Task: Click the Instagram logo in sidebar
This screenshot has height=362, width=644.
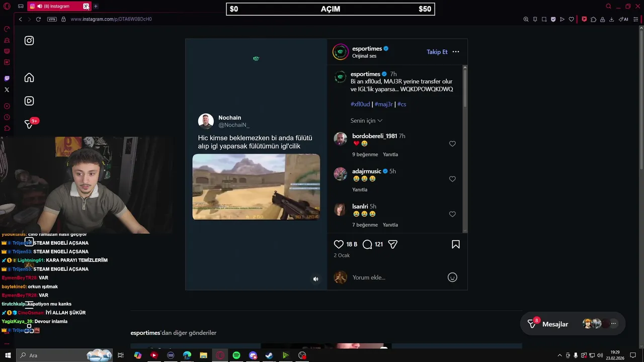Action: point(29,40)
